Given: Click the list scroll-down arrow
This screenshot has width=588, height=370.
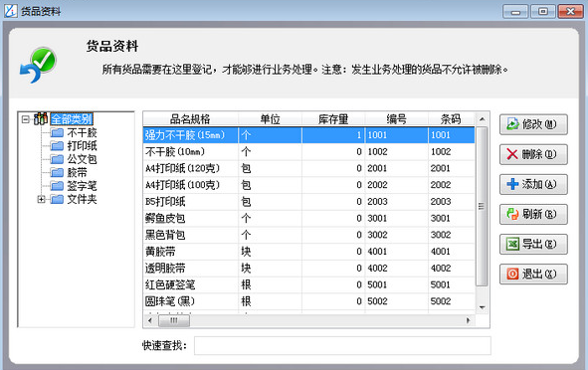Looking at the screenshot, I should (x=483, y=307).
